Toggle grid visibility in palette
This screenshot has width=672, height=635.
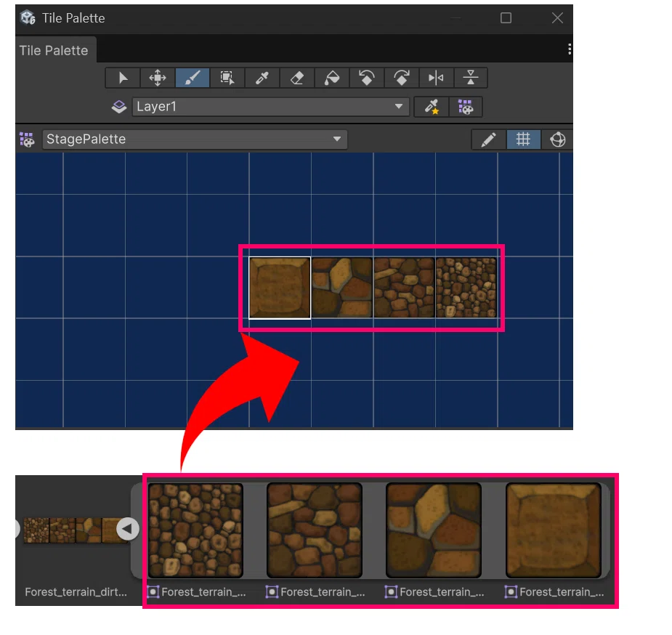point(523,139)
